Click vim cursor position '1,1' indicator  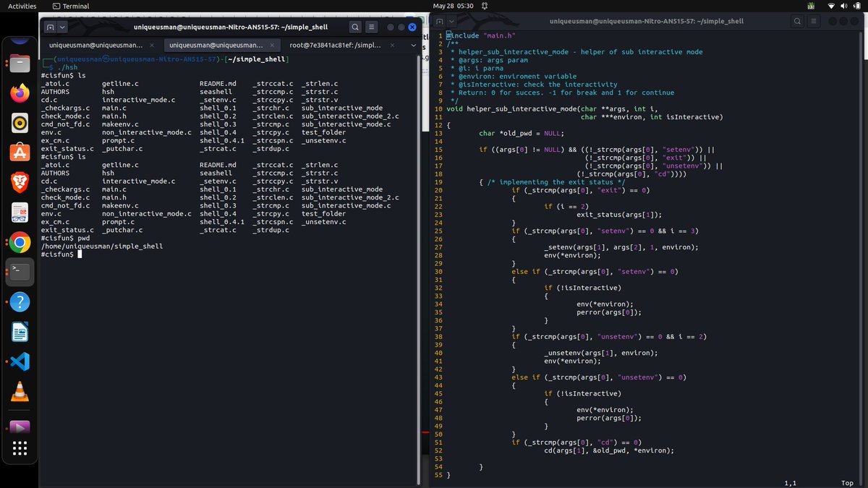click(x=791, y=483)
